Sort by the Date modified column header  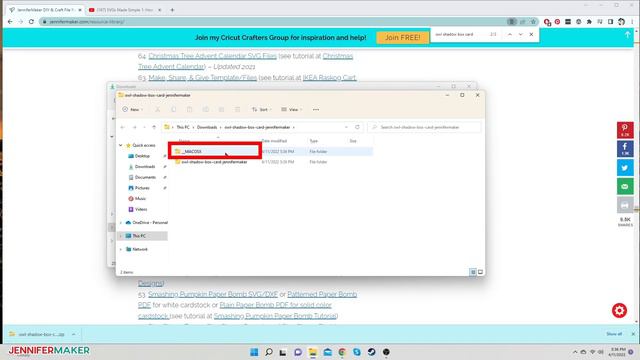(274, 141)
